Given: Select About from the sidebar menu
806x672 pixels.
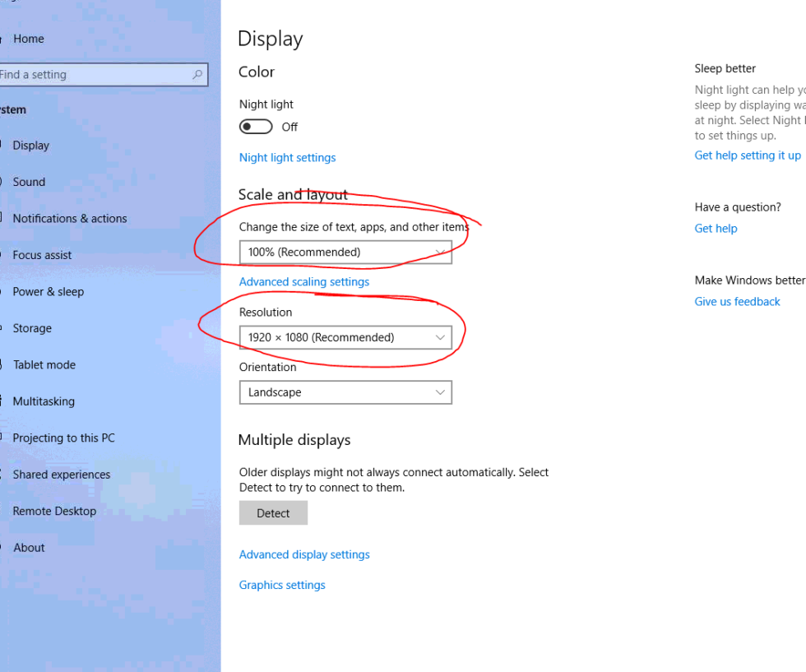Looking at the screenshot, I should tap(28, 547).
